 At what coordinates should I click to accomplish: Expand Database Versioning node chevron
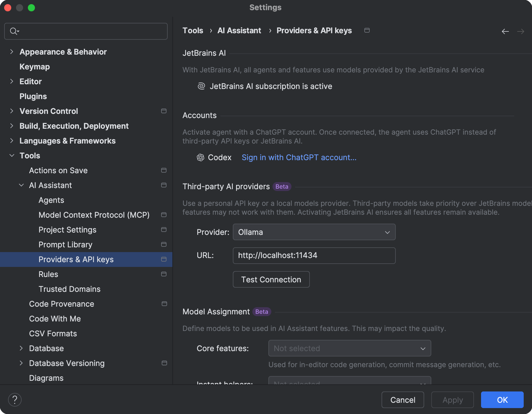pyautogui.click(x=21, y=363)
